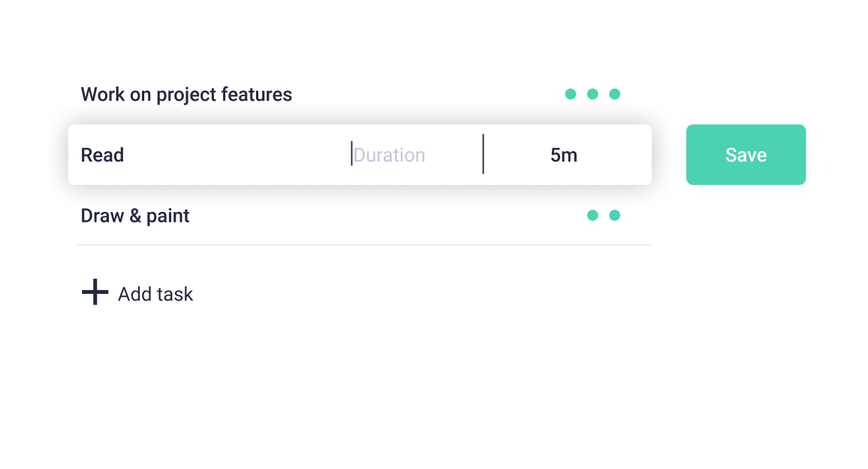Click the text cursor before Duration placeholder
This screenshot has width=868, height=469.
click(351, 153)
